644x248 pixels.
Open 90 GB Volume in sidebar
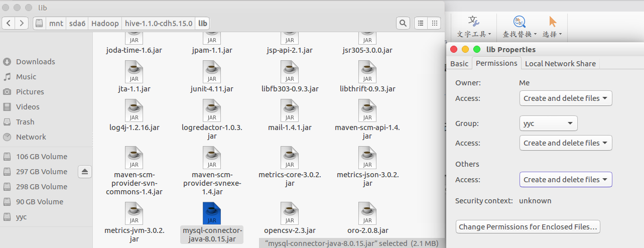click(x=39, y=202)
